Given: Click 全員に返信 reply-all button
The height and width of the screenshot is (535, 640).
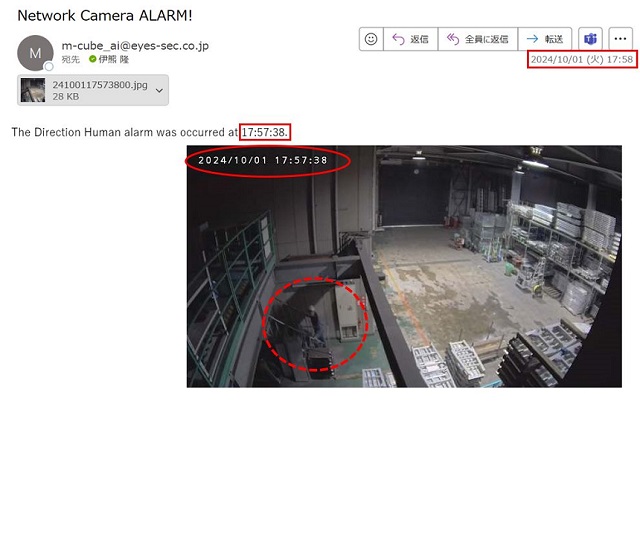Looking at the screenshot, I should [478, 39].
